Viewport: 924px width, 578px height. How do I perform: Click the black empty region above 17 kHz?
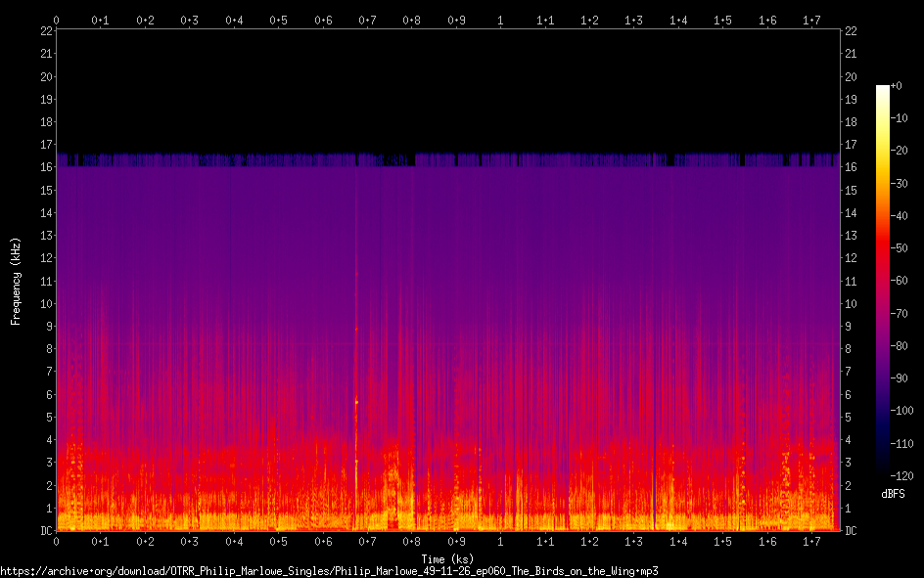click(447, 88)
